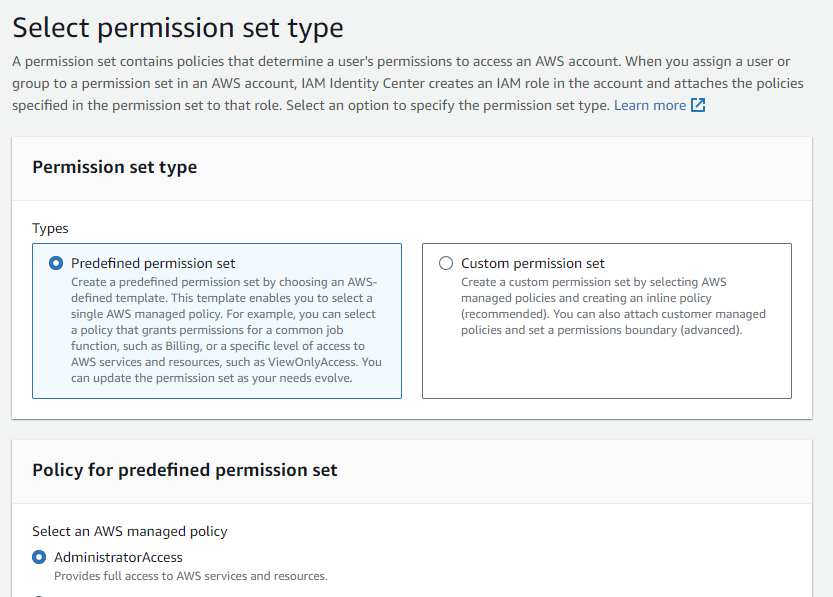Click the "Predefined permission set" option title
Screen dimensions: 833x597
pos(153,264)
